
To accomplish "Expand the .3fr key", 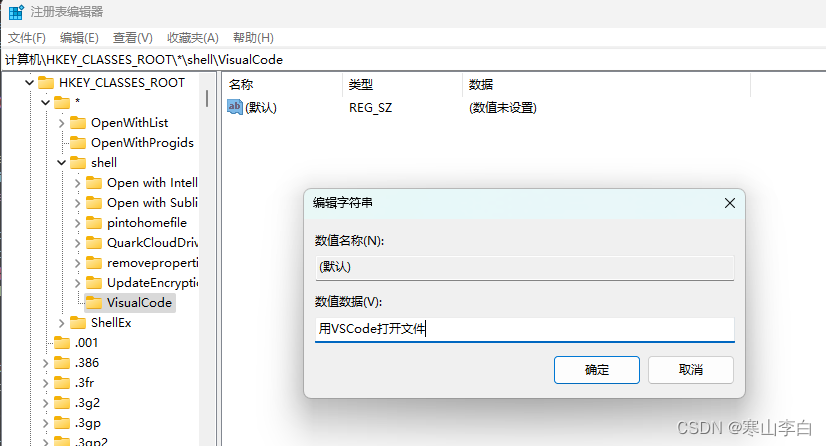I will [x=45, y=383].
